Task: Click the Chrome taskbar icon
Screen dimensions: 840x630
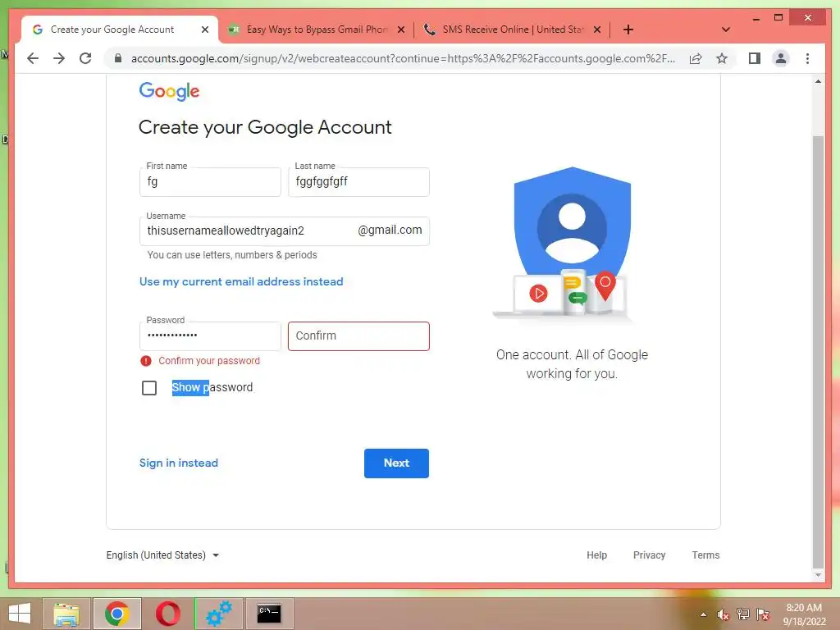Action: pos(117,614)
